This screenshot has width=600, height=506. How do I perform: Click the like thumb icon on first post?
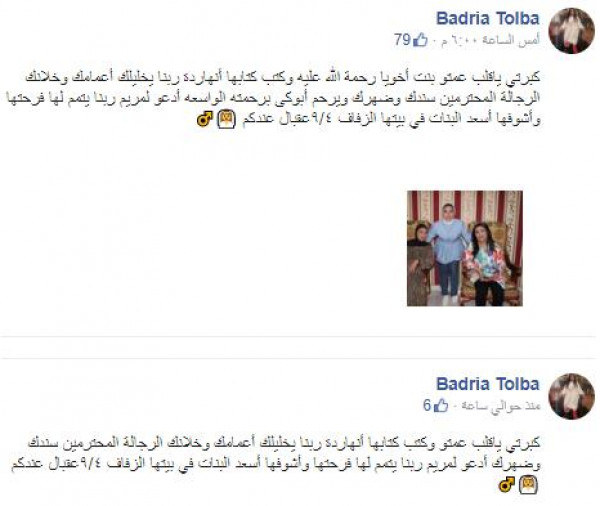(421, 39)
